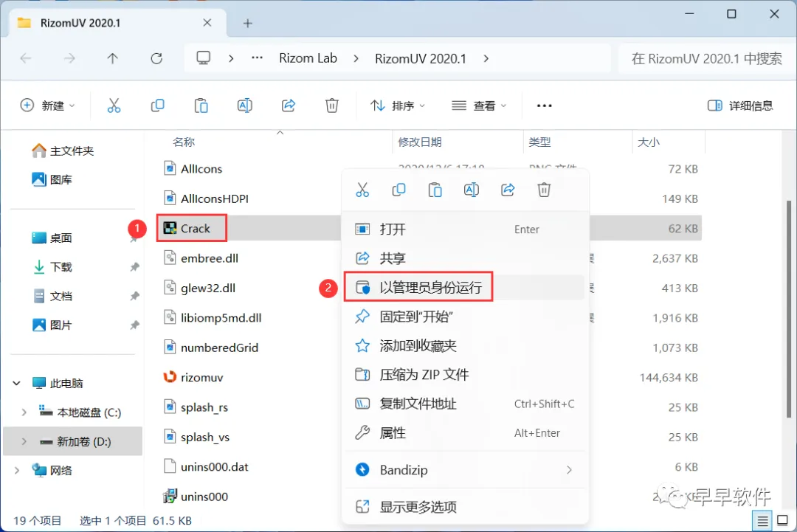The height and width of the screenshot is (532, 797).
Task: Select 以管理员身份运行 in the context menu
Action: [465, 288]
